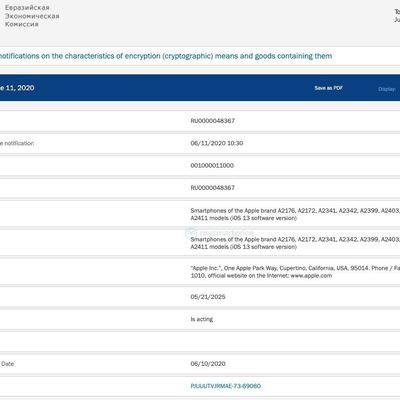Click the truncated notification row label
This screenshot has height=400, width=400.
pyautogui.click(x=17, y=143)
